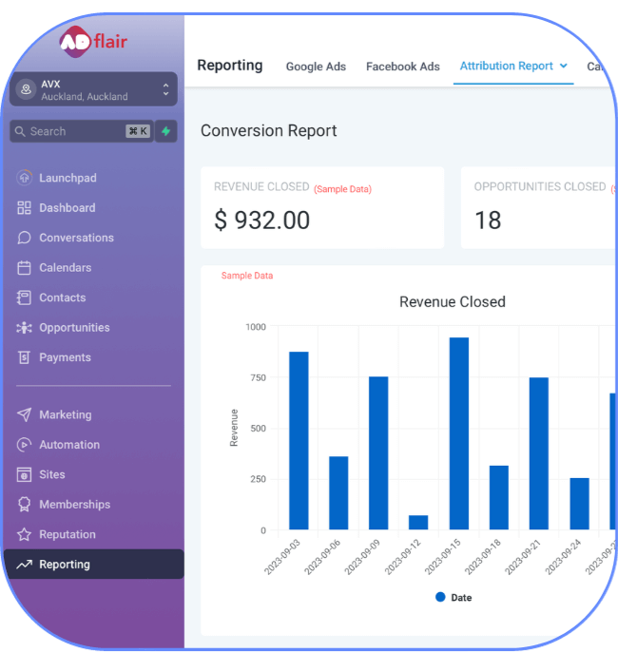Screen dimensions: 618x672
Task: Open Marketing in sidebar
Action: point(66,414)
